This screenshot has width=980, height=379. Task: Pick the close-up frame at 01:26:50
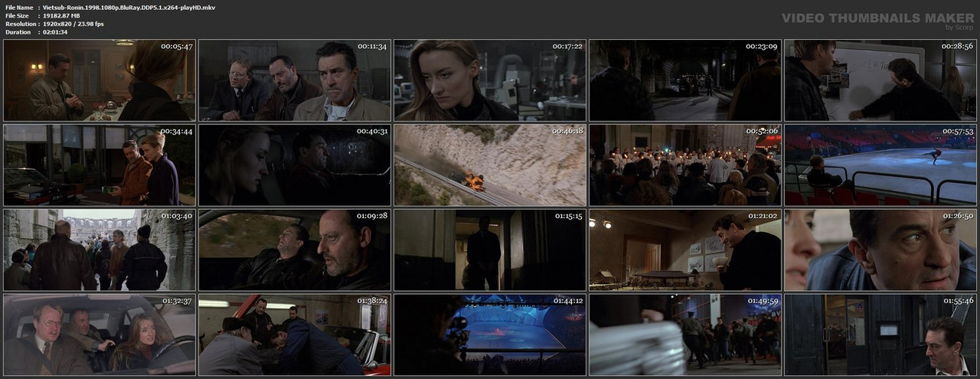(880, 250)
